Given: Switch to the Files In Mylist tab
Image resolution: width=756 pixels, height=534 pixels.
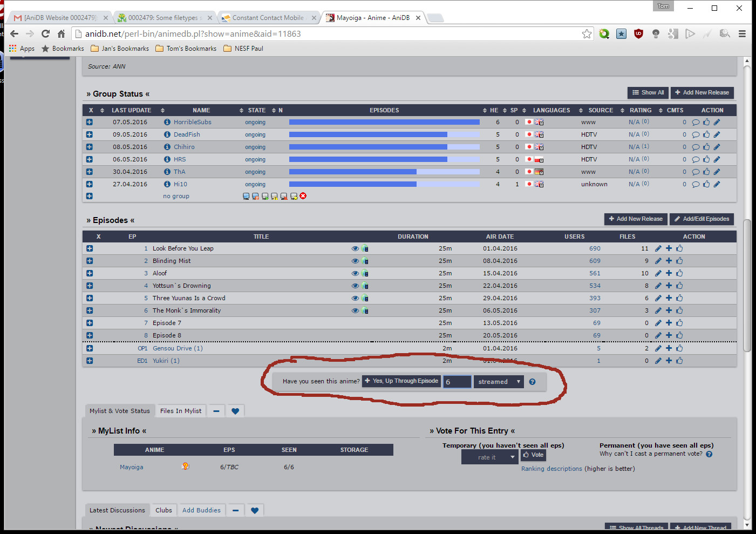Looking at the screenshot, I should (181, 411).
